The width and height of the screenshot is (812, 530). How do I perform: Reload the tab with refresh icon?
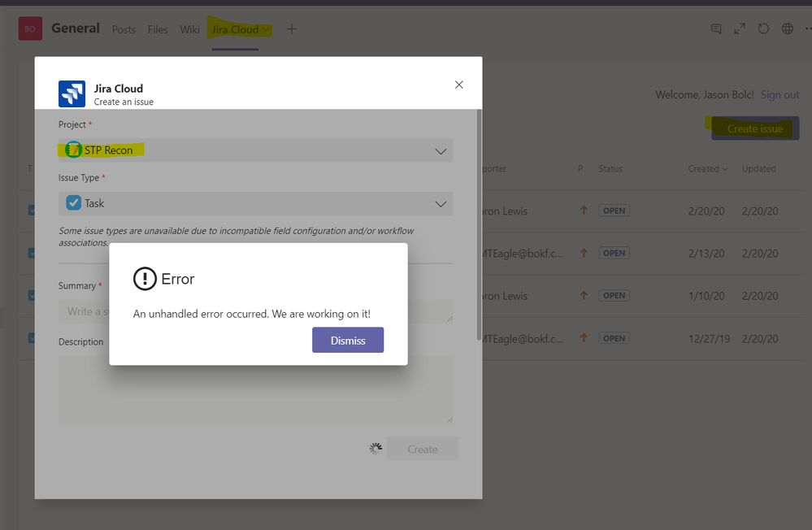point(763,29)
